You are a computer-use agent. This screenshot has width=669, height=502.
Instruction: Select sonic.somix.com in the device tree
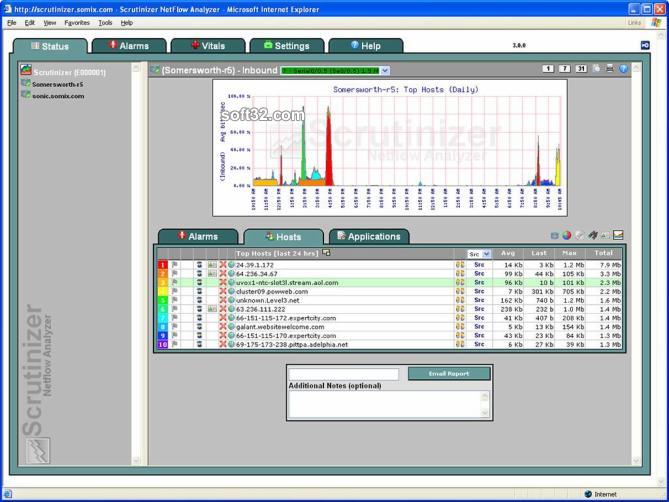58,96
